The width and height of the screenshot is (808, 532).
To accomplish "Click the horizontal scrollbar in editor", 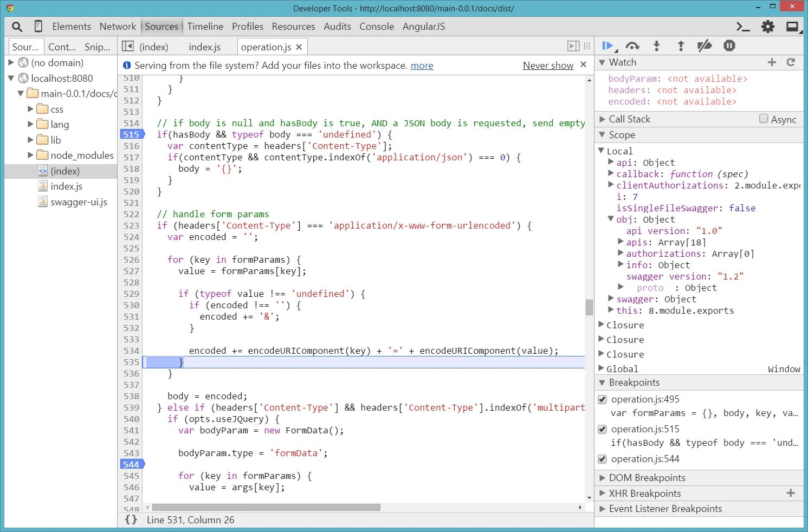I will (266, 508).
